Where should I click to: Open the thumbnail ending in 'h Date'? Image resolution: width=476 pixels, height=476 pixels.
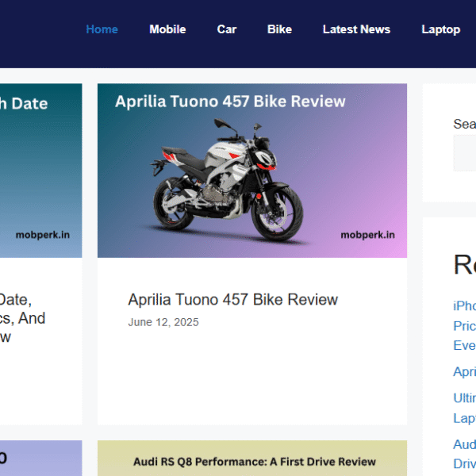(40, 171)
